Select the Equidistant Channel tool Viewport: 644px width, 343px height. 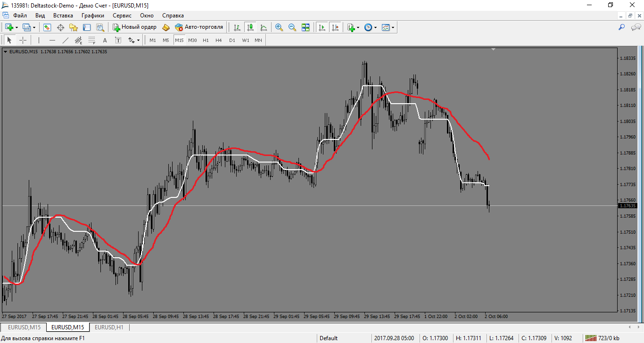[x=79, y=40]
